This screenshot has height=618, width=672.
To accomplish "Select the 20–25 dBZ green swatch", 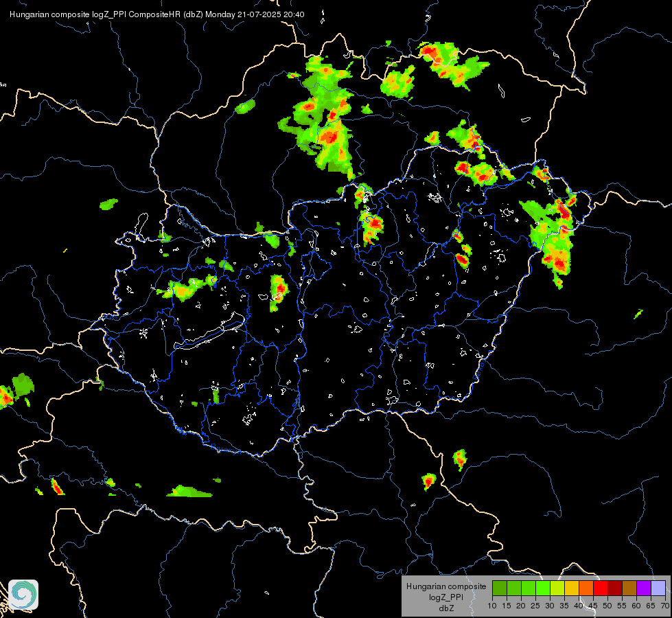I will pos(529,588).
